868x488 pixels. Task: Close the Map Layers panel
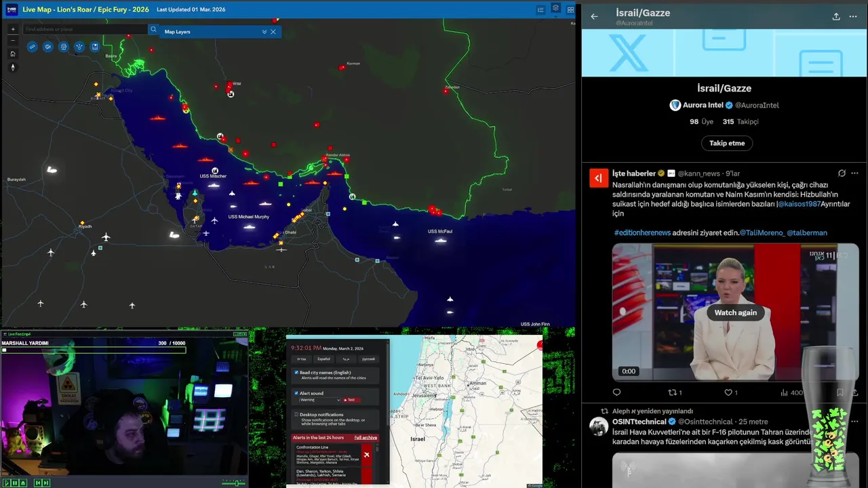click(x=273, y=32)
